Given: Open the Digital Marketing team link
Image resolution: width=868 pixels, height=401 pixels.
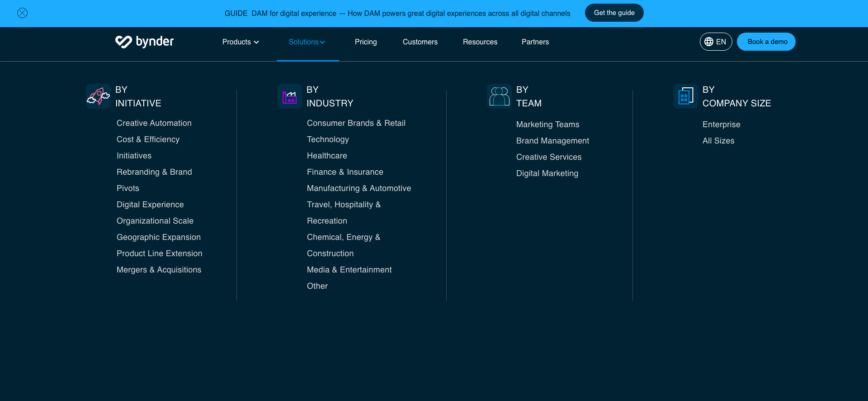Looking at the screenshot, I should click(x=547, y=173).
